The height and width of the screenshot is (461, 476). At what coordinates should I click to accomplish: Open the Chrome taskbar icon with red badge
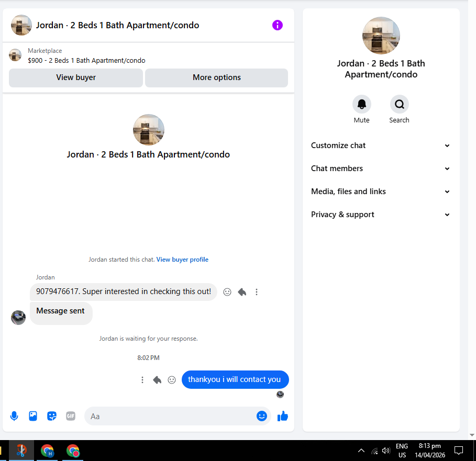tap(73, 451)
